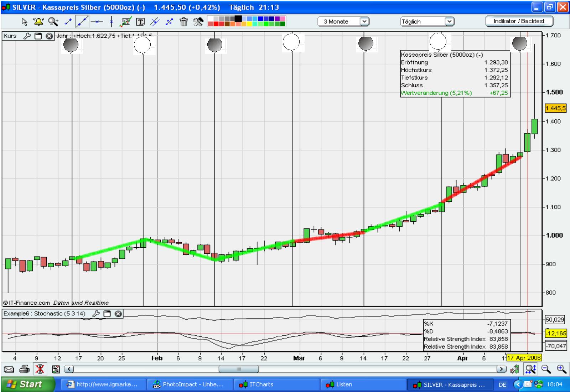Close the Kurs chart panel
The width and height of the screenshot is (570, 392).
[x=49, y=36]
